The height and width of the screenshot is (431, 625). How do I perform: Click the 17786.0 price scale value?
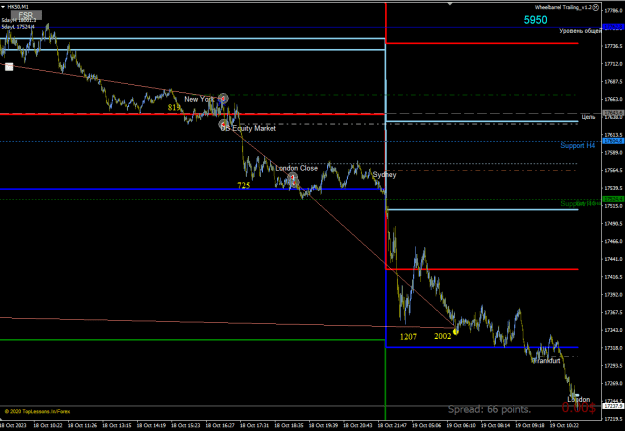(x=613, y=10)
